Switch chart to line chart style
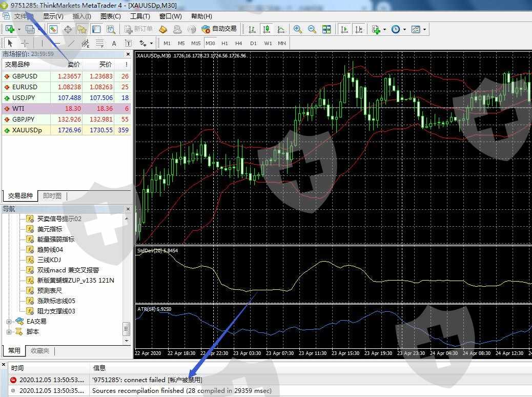This screenshot has height=397, width=532. (281, 29)
